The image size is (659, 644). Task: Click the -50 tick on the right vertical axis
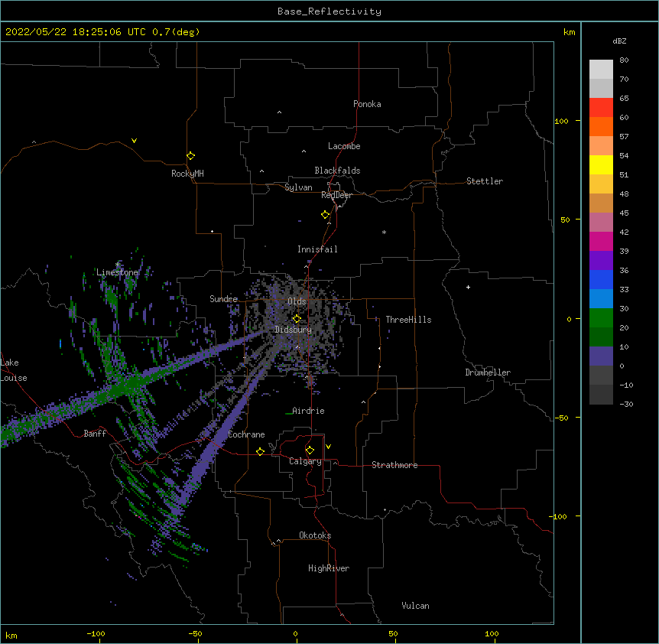[561, 418]
